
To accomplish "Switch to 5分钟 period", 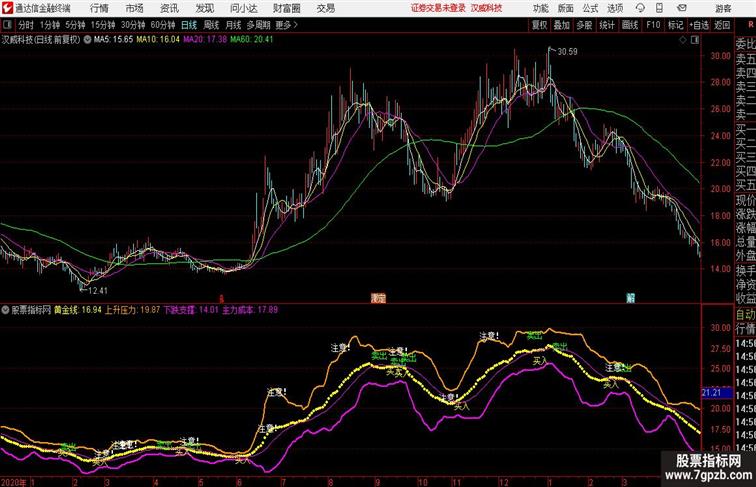I will point(75,25).
